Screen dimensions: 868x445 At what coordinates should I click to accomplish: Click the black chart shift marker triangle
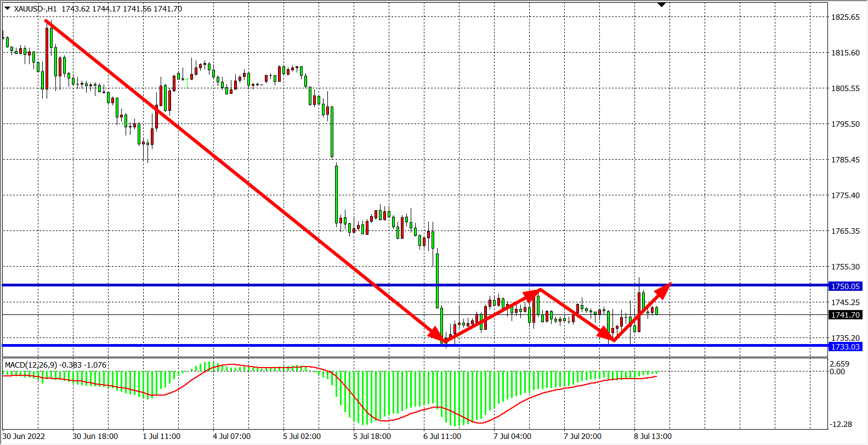click(661, 4)
